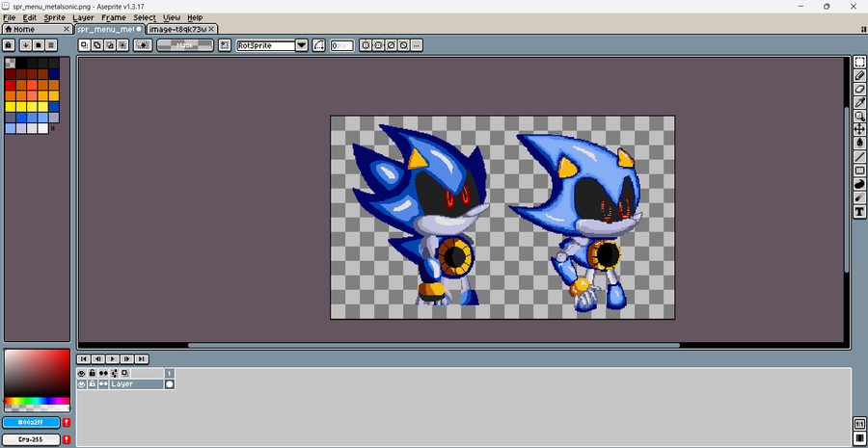Image resolution: width=868 pixels, height=448 pixels.
Task: Select the Contour blob tool
Action: click(859, 184)
